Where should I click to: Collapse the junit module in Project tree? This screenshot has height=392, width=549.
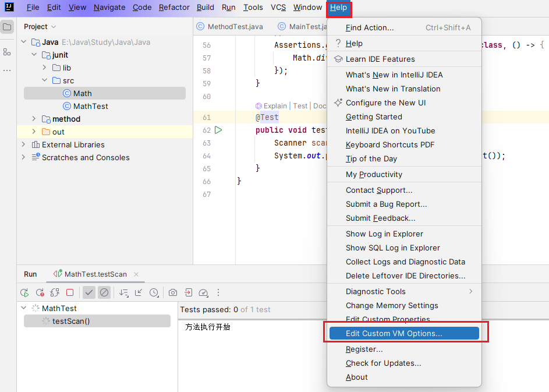click(x=34, y=55)
